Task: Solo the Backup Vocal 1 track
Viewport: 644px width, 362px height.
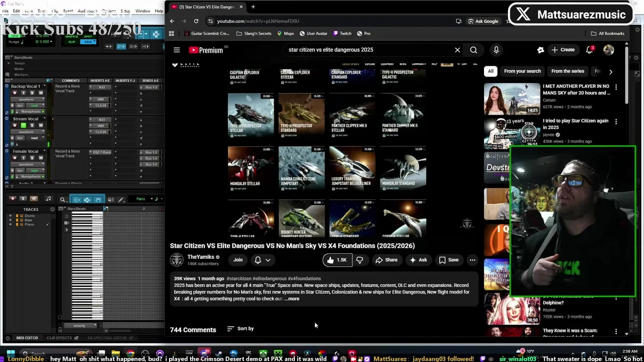Action: (32, 93)
